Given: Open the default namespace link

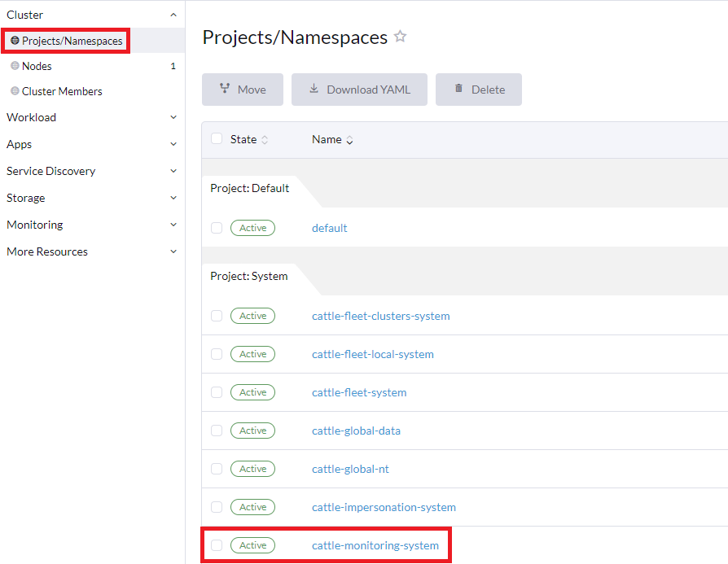Looking at the screenshot, I should 329,228.
